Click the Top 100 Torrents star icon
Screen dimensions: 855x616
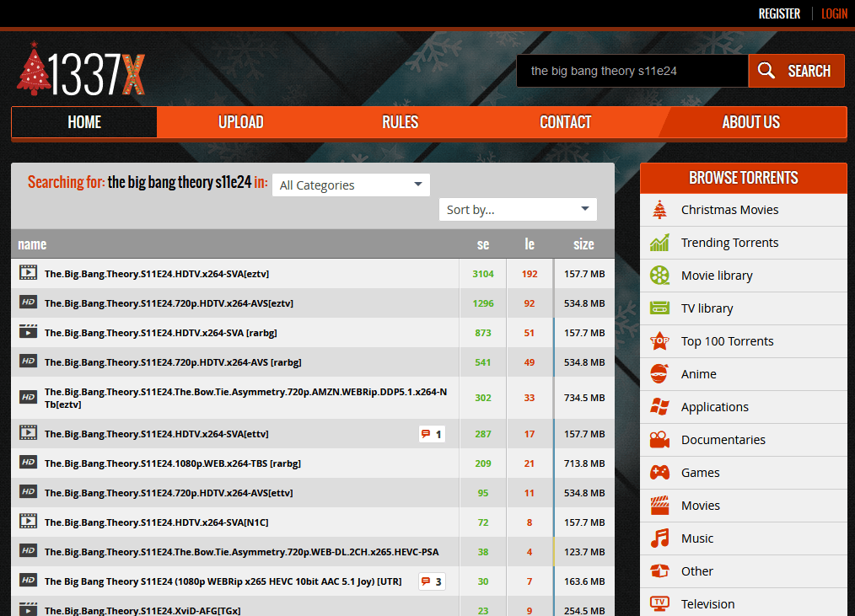[x=659, y=340]
